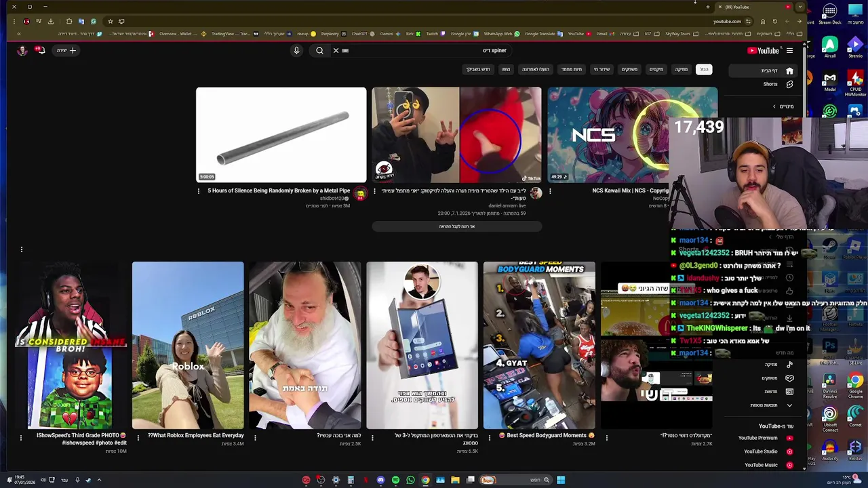Open Best Speed Bodyguard Moments short

click(x=539, y=345)
